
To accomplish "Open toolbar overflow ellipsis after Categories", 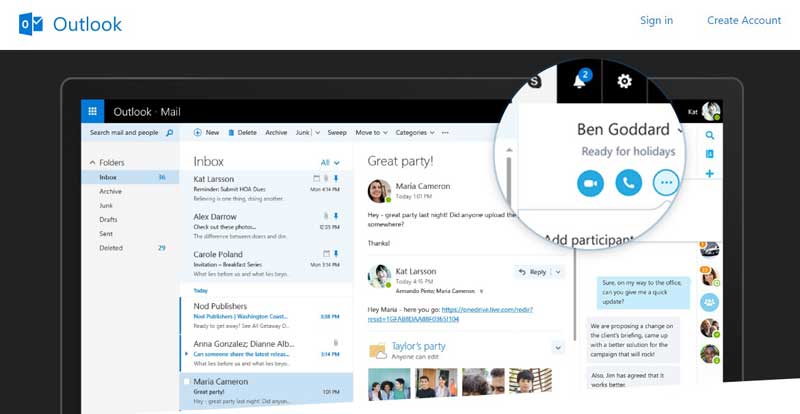I will click(445, 133).
